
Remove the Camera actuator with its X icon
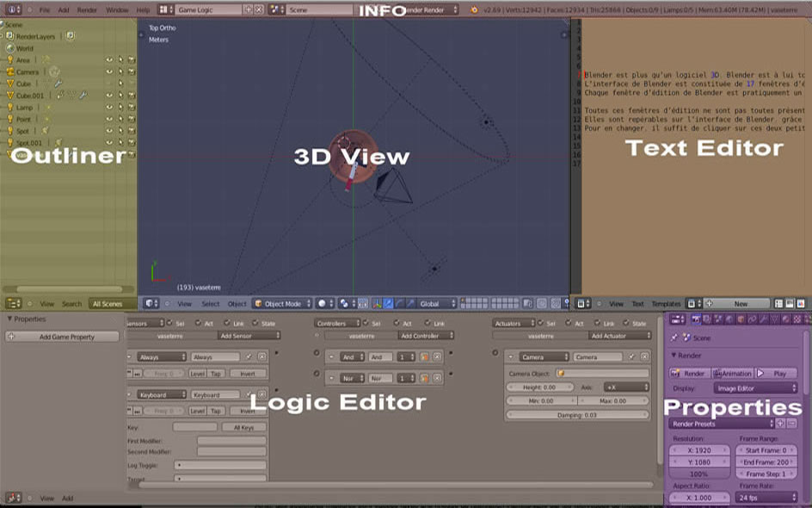point(644,356)
